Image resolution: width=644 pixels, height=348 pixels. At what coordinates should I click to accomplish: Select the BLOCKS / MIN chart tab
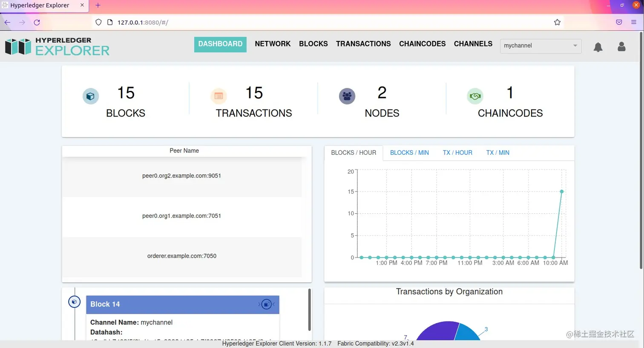(409, 152)
